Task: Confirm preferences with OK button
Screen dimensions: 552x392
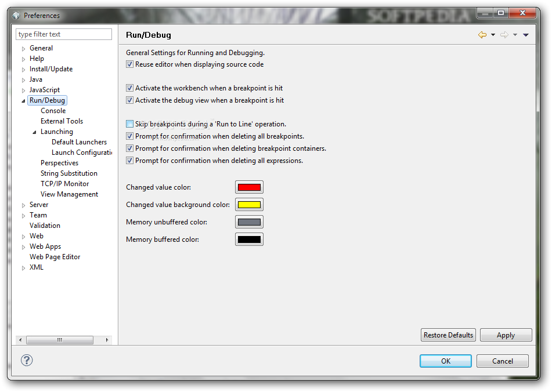Action: (x=446, y=361)
